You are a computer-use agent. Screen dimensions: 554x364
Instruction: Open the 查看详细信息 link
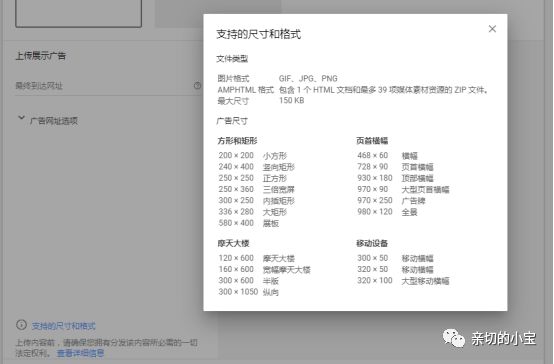point(81,353)
